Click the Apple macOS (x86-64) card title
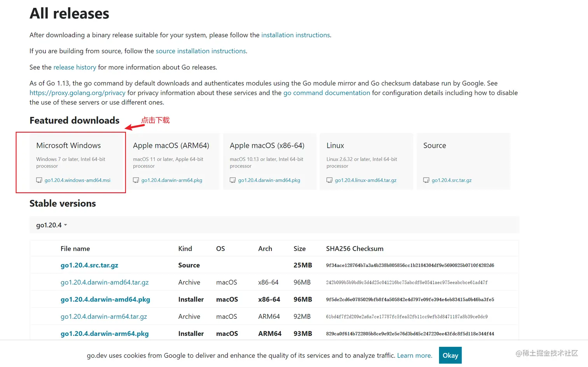588x367 pixels. point(267,145)
